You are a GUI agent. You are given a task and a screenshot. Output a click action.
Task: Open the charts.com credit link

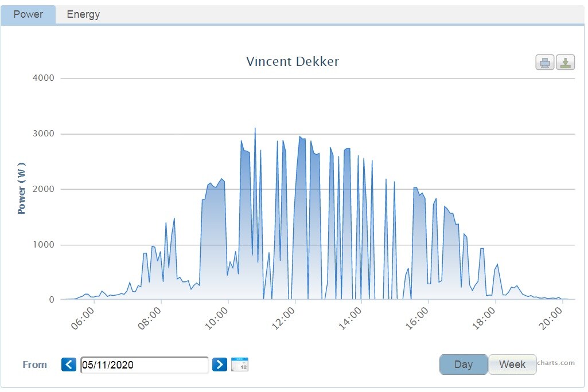click(556, 362)
